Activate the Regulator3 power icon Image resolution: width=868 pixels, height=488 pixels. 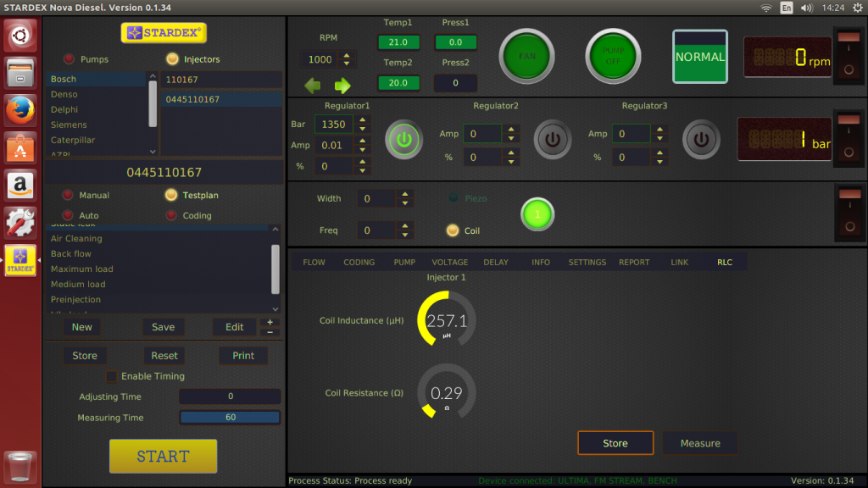click(x=700, y=140)
